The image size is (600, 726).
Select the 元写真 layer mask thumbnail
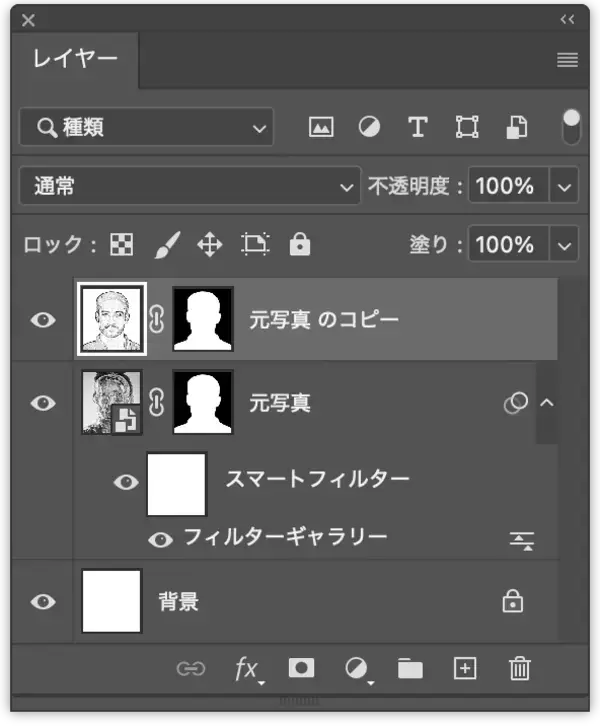point(202,402)
